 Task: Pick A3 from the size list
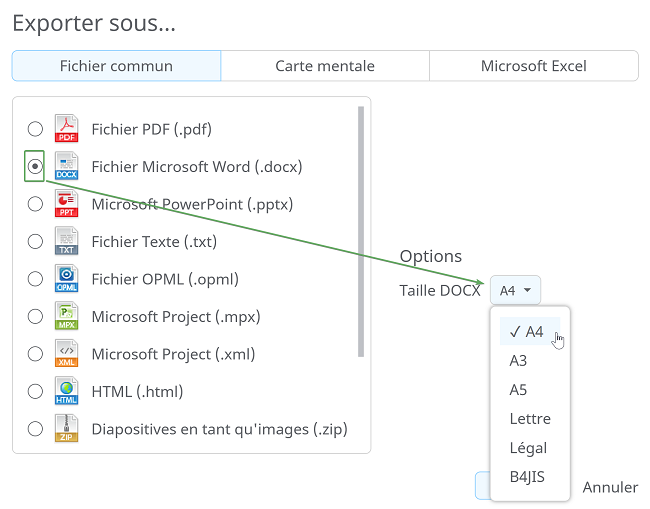[x=518, y=361]
